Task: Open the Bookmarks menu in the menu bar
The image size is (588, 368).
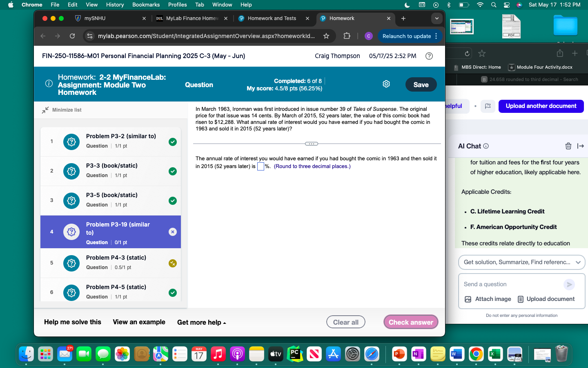Action: 146,5
